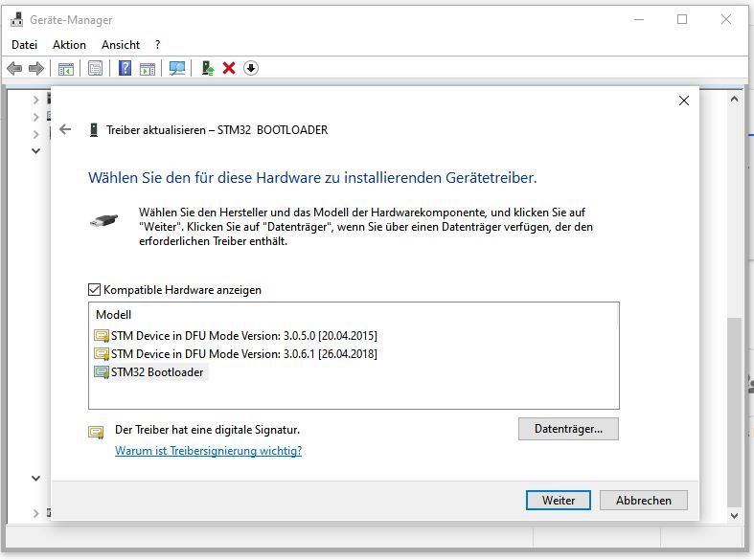Toggle the action pane toolbar icon
Image resolution: width=754 pixels, height=560 pixels.
(148, 69)
